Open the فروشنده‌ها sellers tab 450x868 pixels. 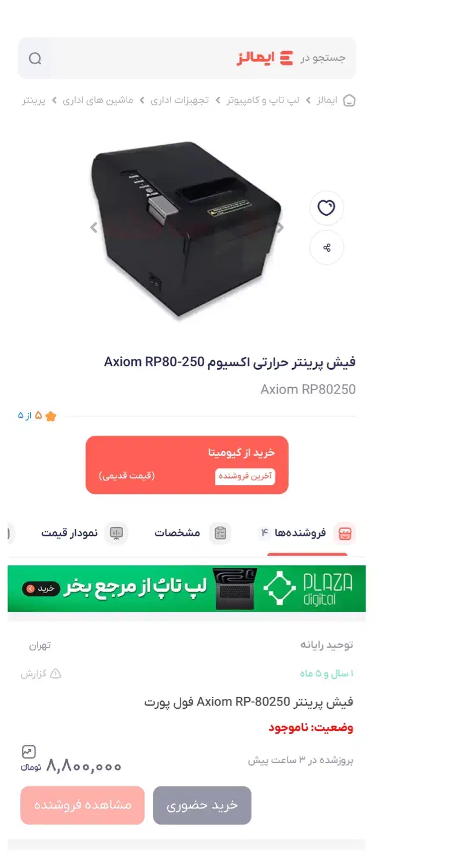coord(307,533)
